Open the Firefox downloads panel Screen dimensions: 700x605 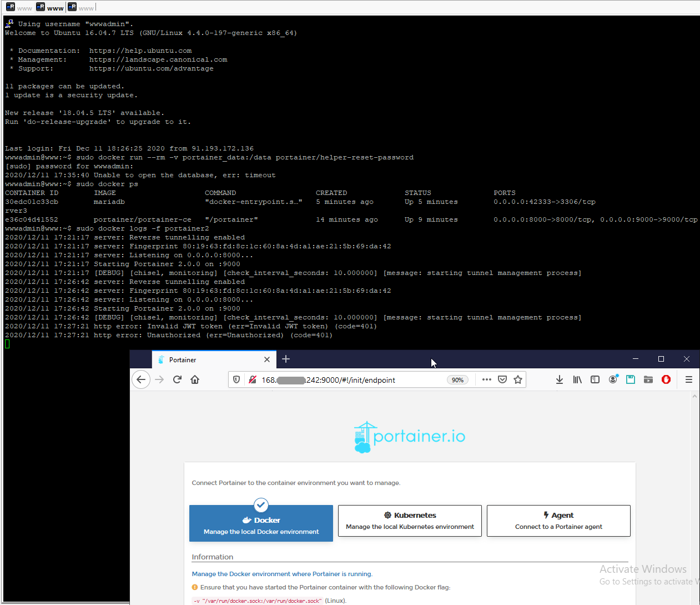pyautogui.click(x=560, y=379)
